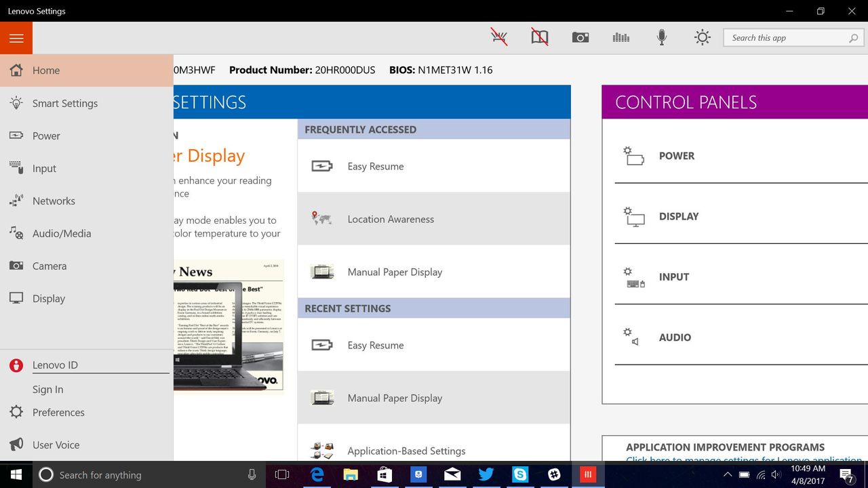Open Application-Based Settings
Screen dimensions: 868x488
(434, 443)
